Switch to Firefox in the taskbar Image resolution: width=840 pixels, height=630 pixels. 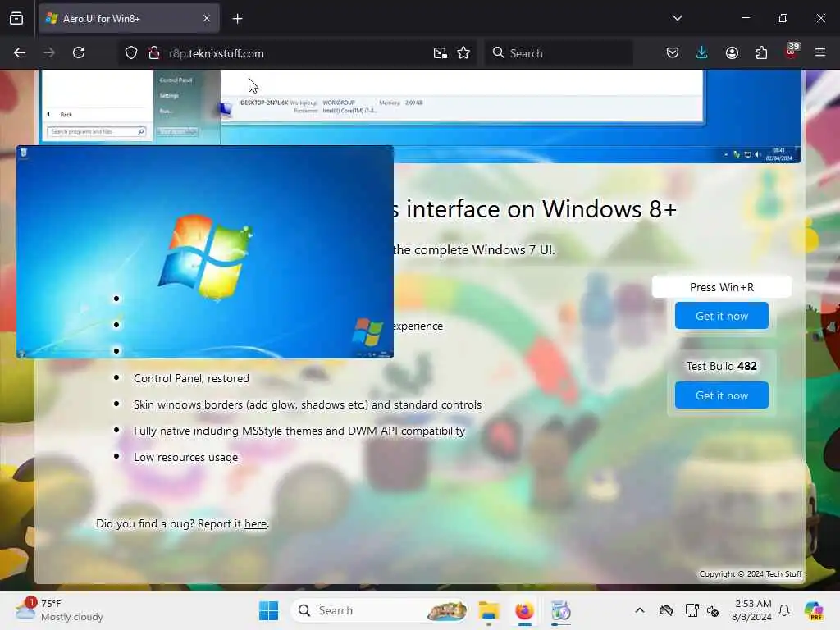(x=524, y=610)
